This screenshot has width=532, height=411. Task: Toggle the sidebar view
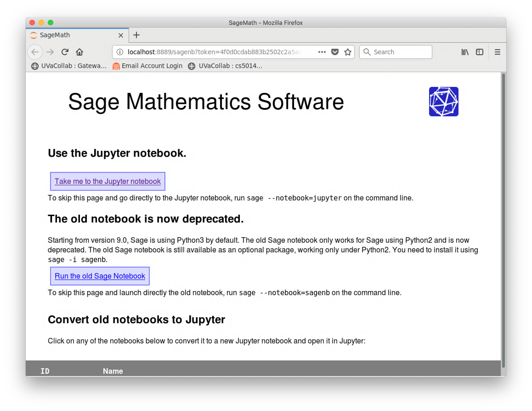point(479,52)
